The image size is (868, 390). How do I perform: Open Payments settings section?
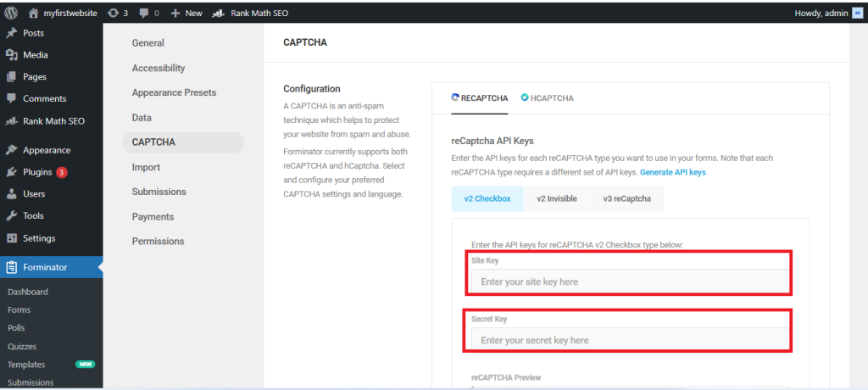coord(153,216)
